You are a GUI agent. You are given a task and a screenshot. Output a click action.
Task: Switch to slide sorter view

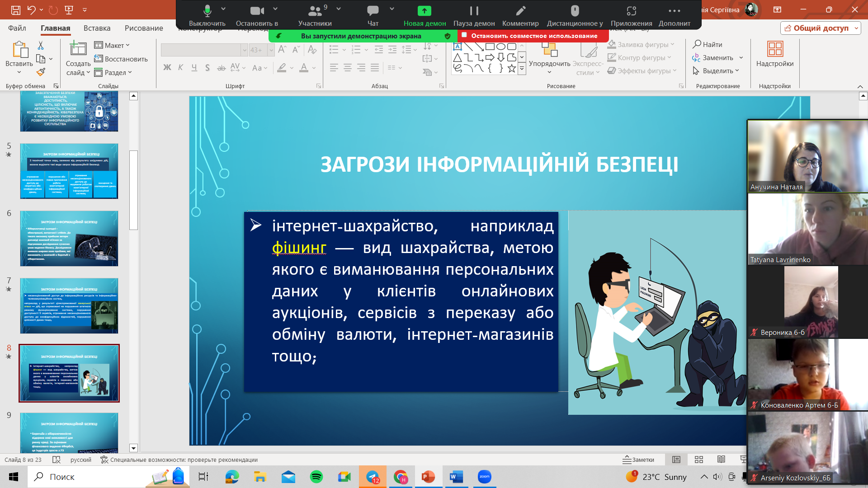tap(699, 460)
